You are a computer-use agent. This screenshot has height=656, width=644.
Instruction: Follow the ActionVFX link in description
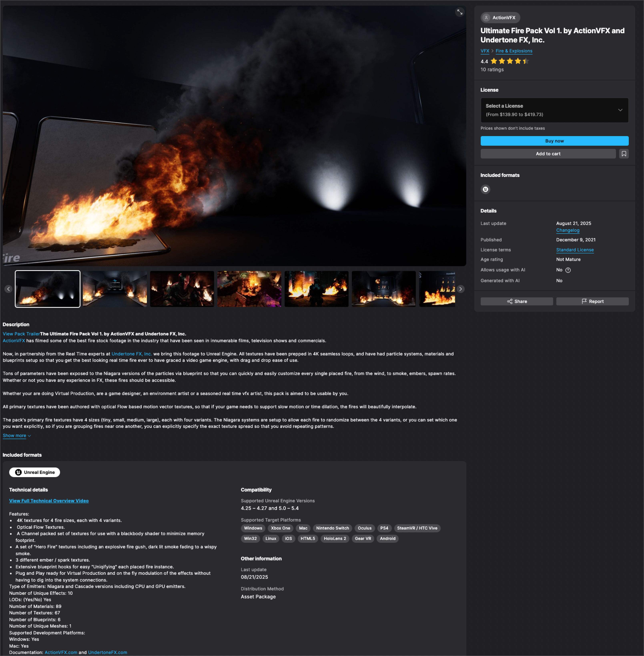pyautogui.click(x=14, y=341)
